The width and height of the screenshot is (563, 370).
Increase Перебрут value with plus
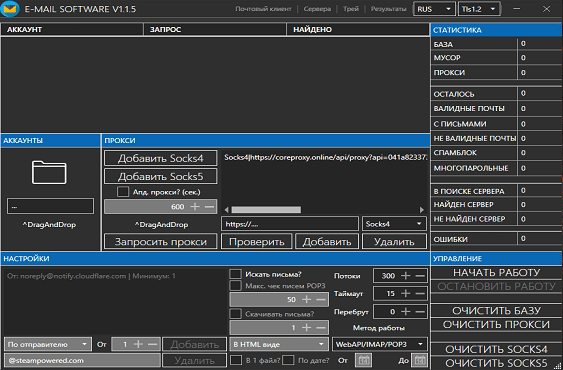[x=406, y=311]
